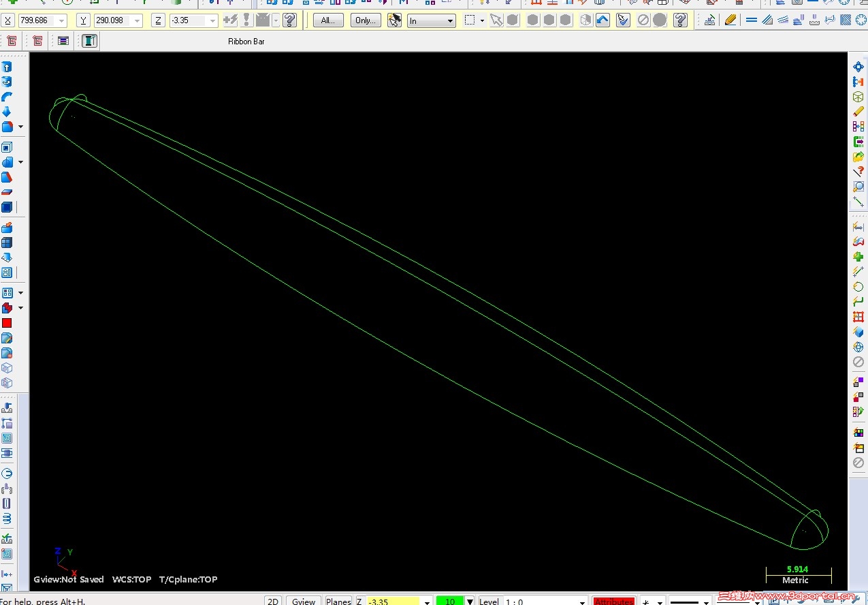
Task: Click the FastPoint icon next to Z field
Action: point(231,20)
